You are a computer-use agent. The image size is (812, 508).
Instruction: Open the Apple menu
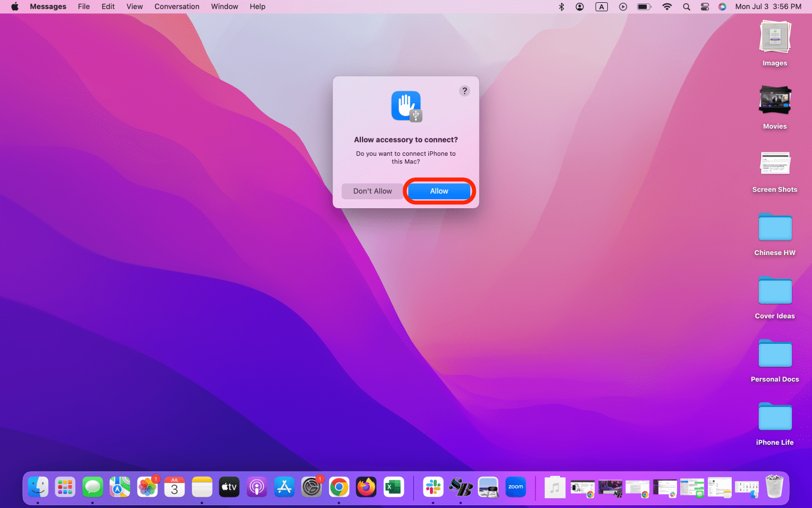(x=15, y=7)
